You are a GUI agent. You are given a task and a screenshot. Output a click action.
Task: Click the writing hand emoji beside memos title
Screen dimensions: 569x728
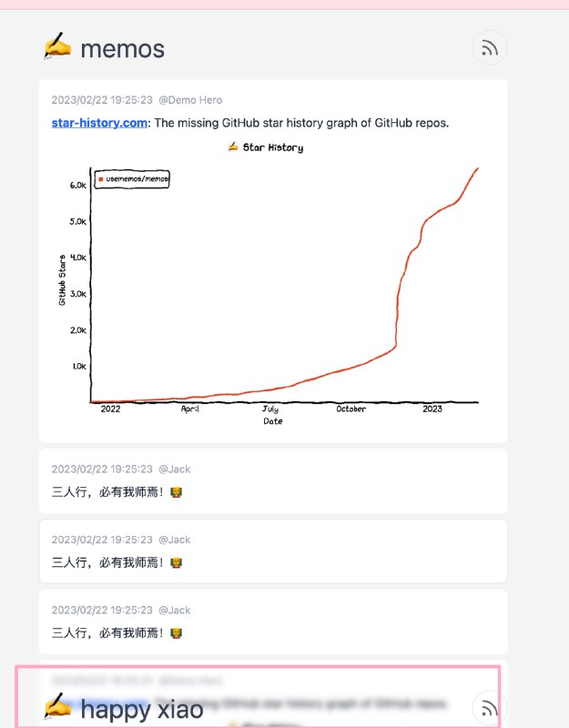(57, 47)
